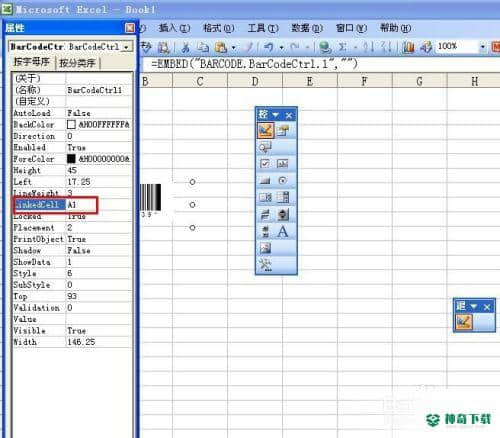Open the Control Toolbox options arrow
Viewport: 500px width, 438px height.
coord(276,115)
